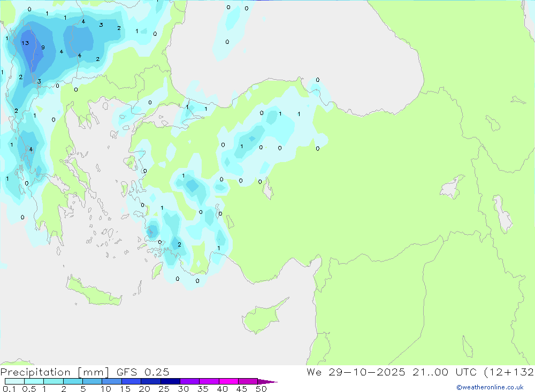Click the over-50 mm legend arrow tip
This screenshot has width=535, height=392.
[267, 382]
